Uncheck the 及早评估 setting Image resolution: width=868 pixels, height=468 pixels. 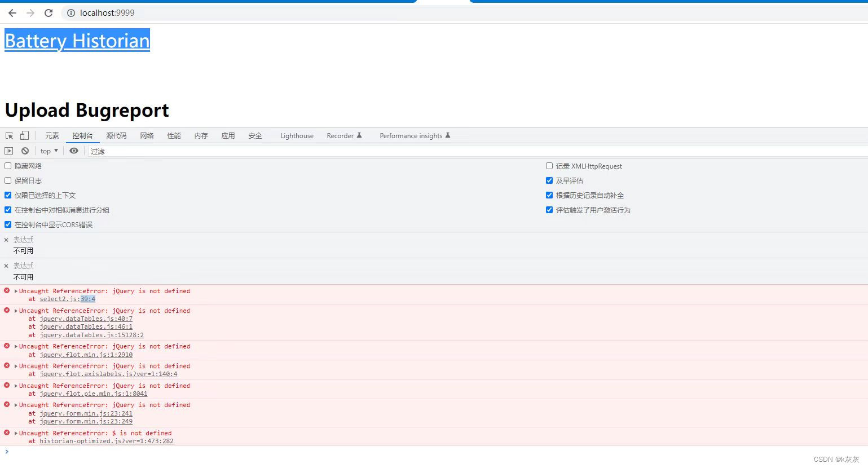coord(549,180)
